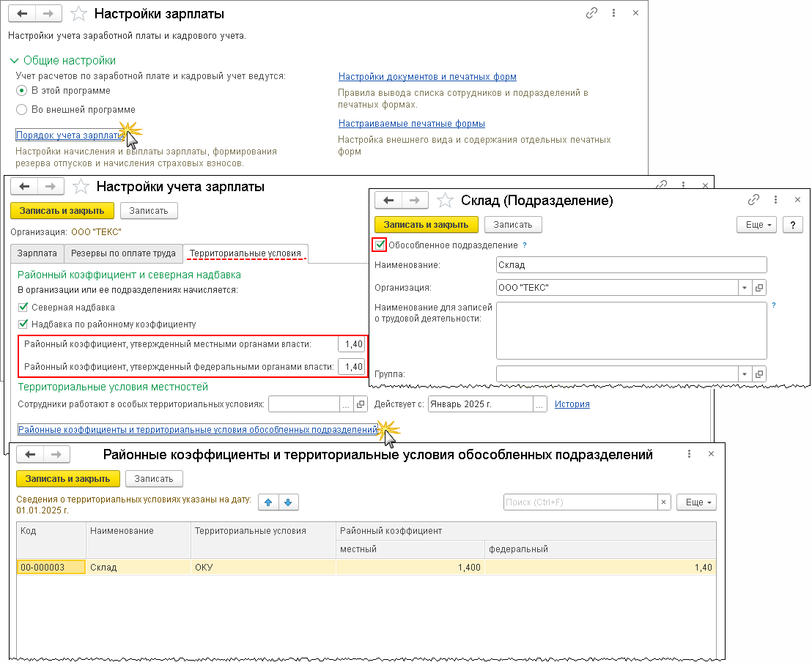Click Записать и закрыть in Склад form
This screenshot has width=812, height=665.
pos(427,225)
